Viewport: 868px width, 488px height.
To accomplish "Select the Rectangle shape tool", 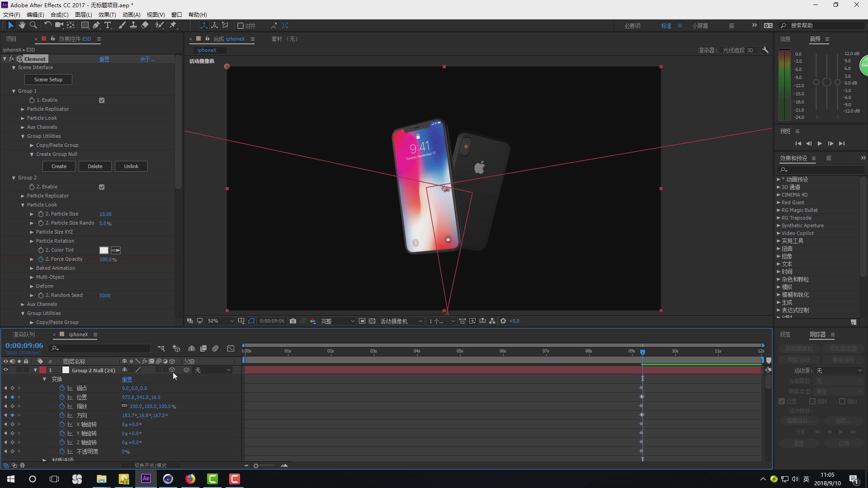I will tap(85, 25).
